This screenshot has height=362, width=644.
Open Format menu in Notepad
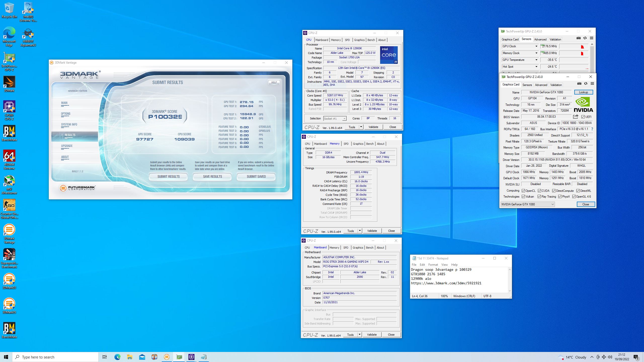(433, 265)
